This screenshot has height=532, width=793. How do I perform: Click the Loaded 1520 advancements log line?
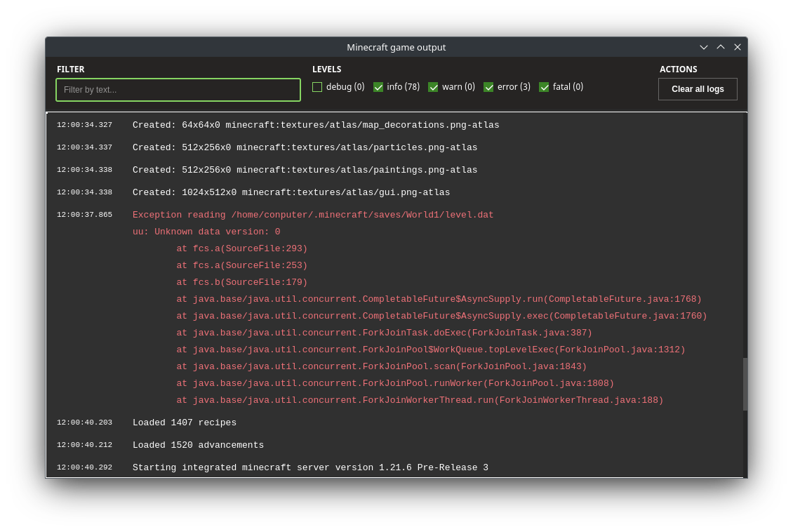[198, 445]
